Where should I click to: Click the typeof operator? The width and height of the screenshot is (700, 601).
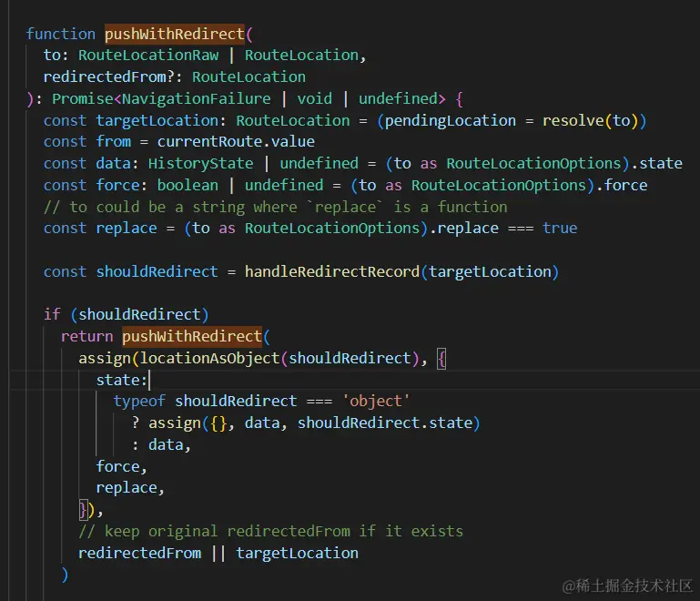coord(139,401)
